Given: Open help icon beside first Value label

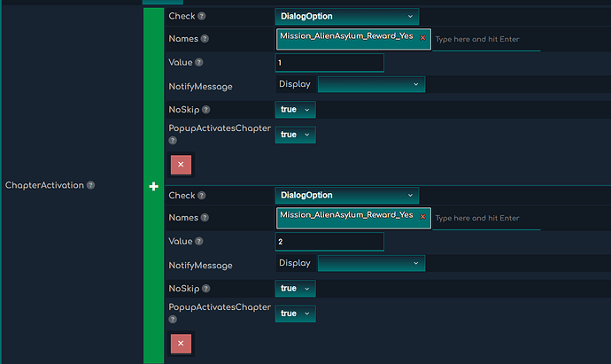Looking at the screenshot, I should pyautogui.click(x=198, y=62).
